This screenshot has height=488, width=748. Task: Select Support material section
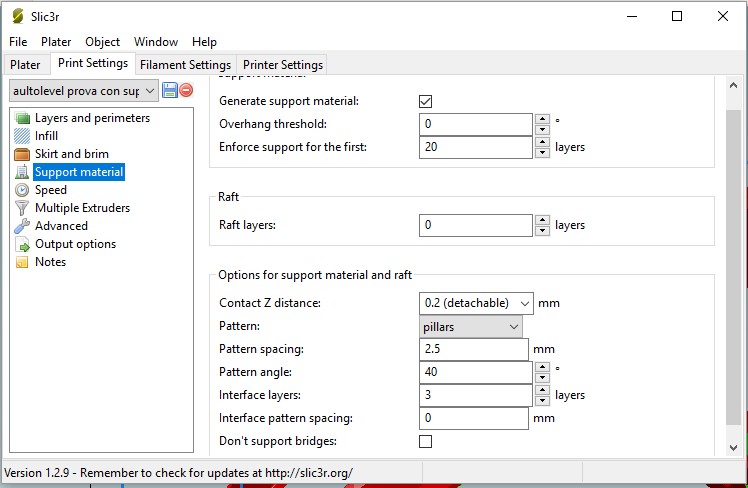[79, 172]
